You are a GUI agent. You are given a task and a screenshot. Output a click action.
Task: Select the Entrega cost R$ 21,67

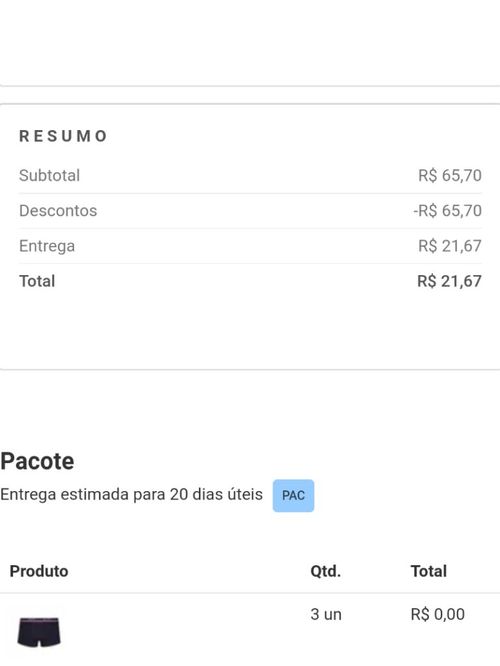450,246
